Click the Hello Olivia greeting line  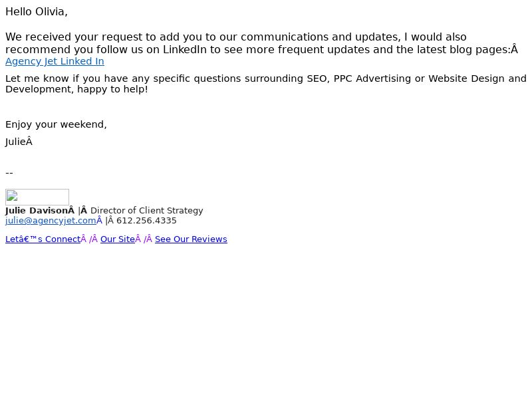click(x=37, y=12)
